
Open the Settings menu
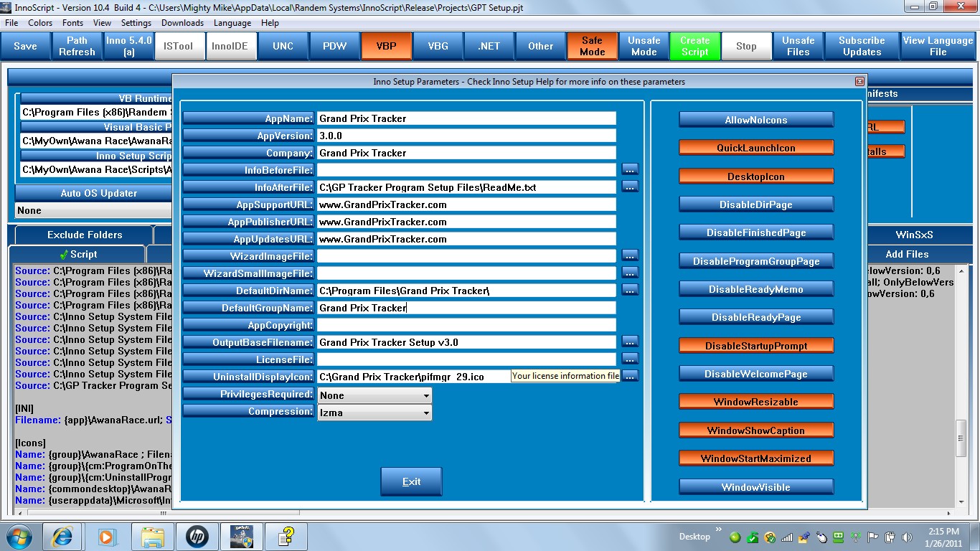(x=136, y=23)
